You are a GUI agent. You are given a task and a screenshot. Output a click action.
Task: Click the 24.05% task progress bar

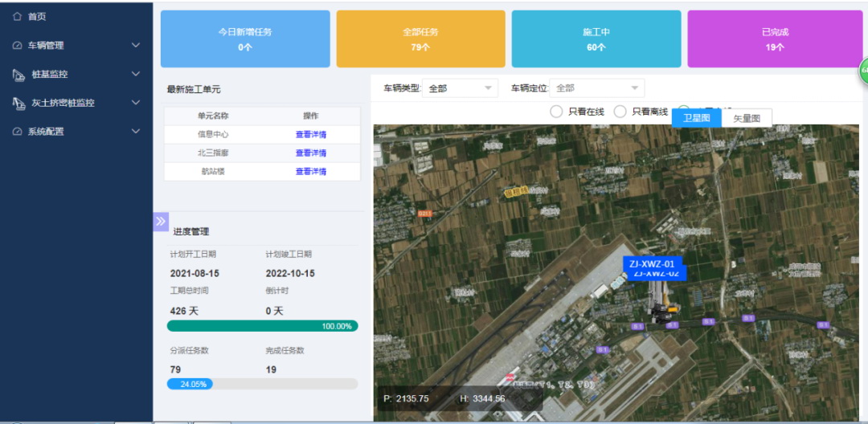[262, 384]
